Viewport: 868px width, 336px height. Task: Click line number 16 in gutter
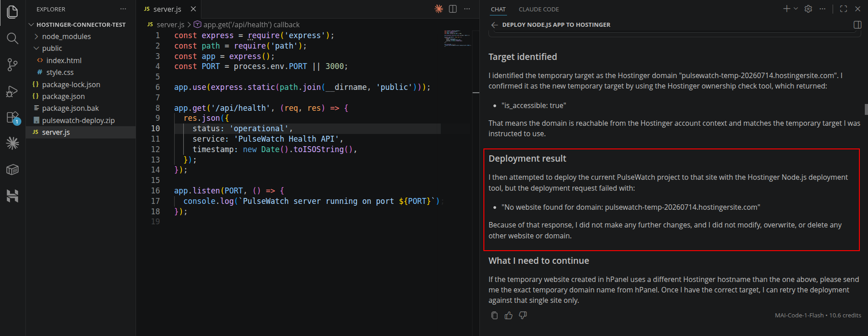tap(155, 191)
